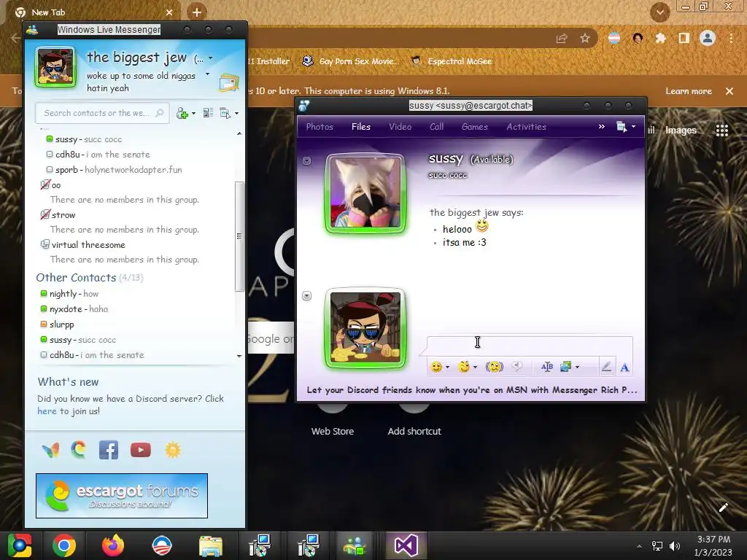The height and width of the screenshot is (560, 747).
Task: Open Visual Studio from the taskbar
Action: tap(406, 545)
